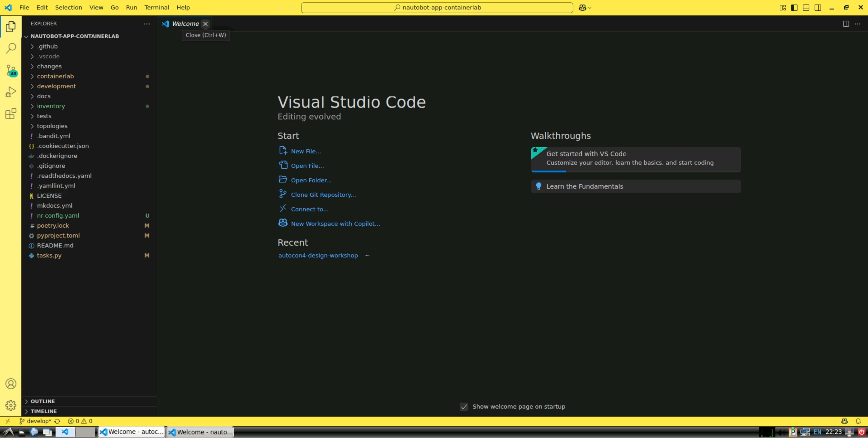Open recent autocon4-design-workshop folder
Image resolution: width=868 pixels, height=438 pixels.
pos(318,255)
